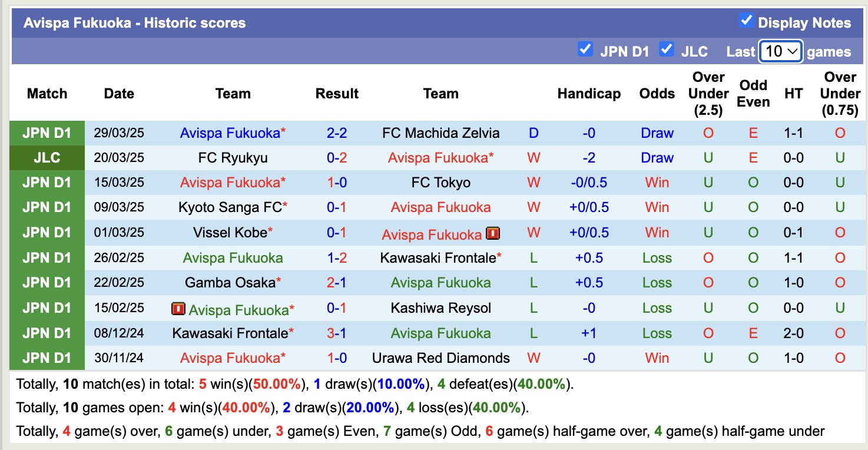Screen dimensions: 868x450
Task: Select the Vissel Kobe team link
Action: (x=230, y=232)
